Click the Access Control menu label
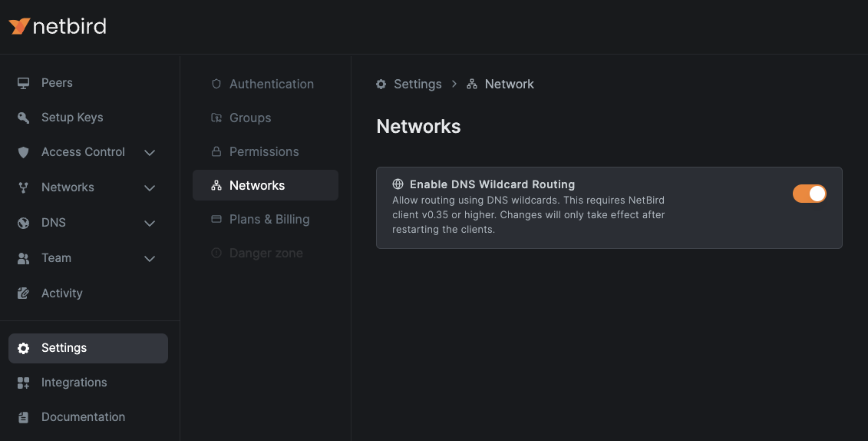Screen dimensions: 868x441 click(83, 152)
